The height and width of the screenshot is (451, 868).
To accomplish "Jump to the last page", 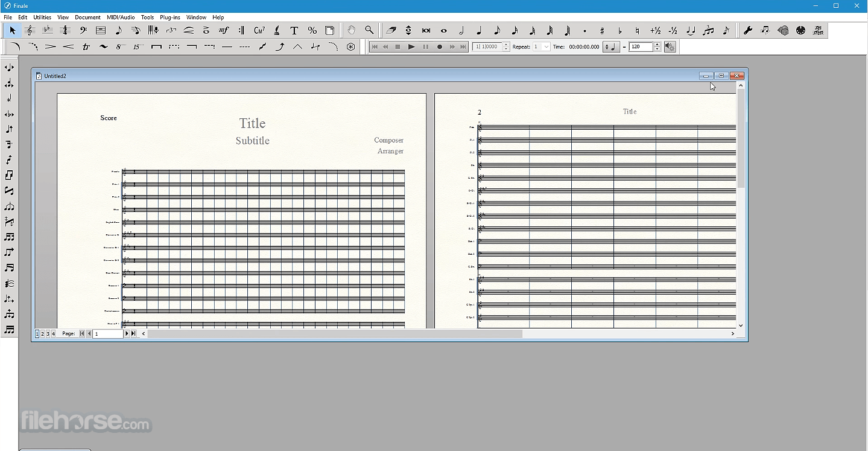I will coord(133,333).
